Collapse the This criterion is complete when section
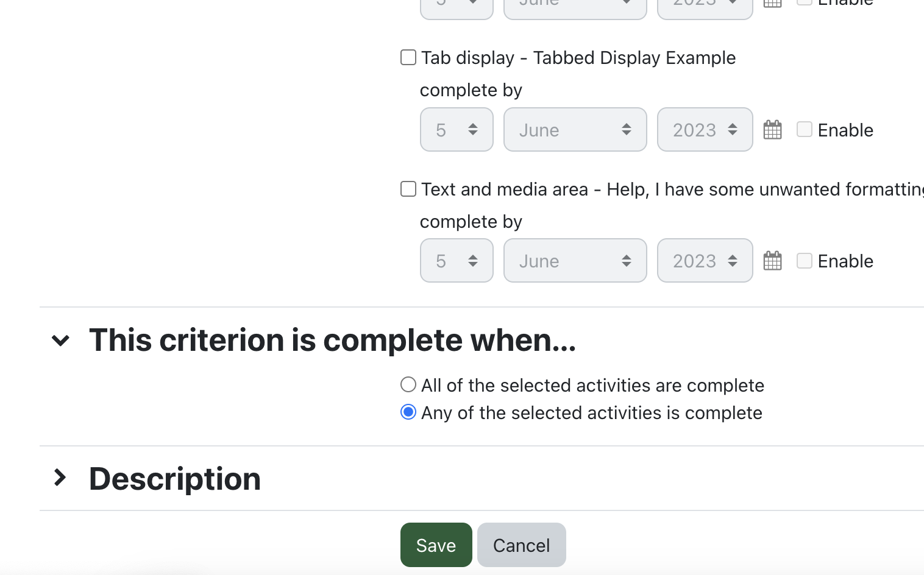Screen dimensions: 924x575 click(60, 340)
